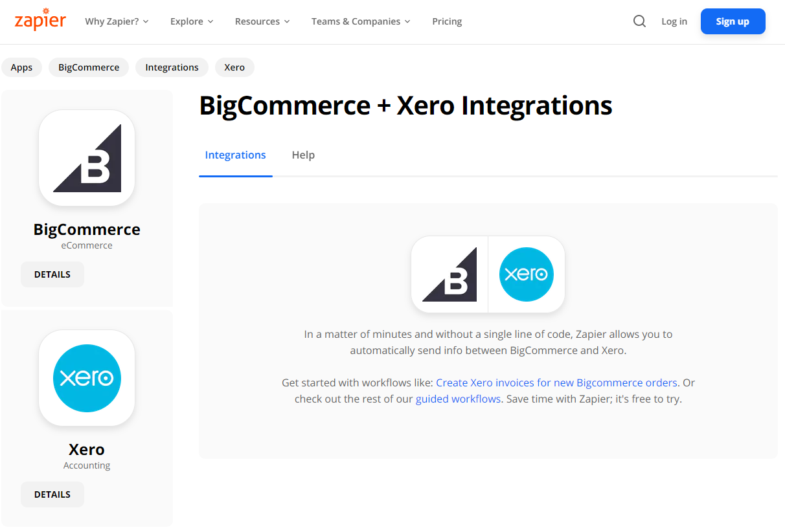Click the Xero app name heading

click(87, 449)
